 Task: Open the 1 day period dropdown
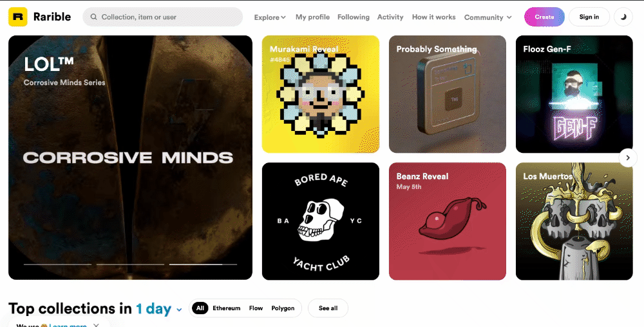tap(159, 309)
